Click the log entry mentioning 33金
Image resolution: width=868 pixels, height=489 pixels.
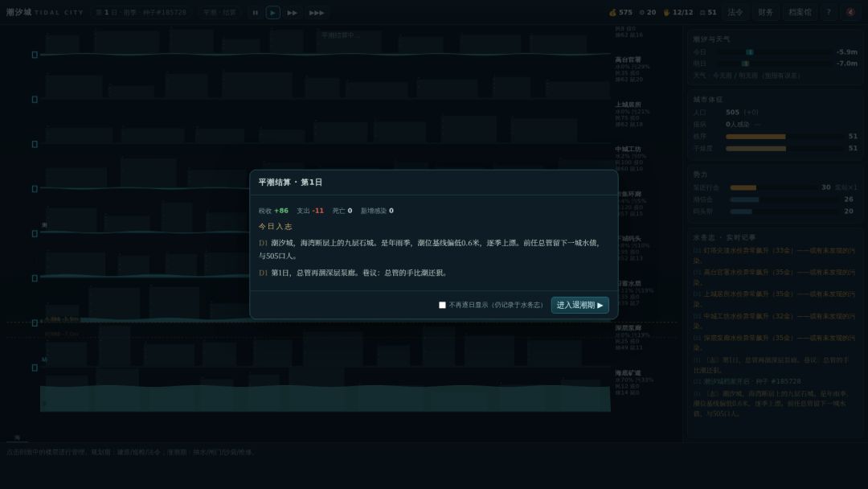[x=774, y=255]
